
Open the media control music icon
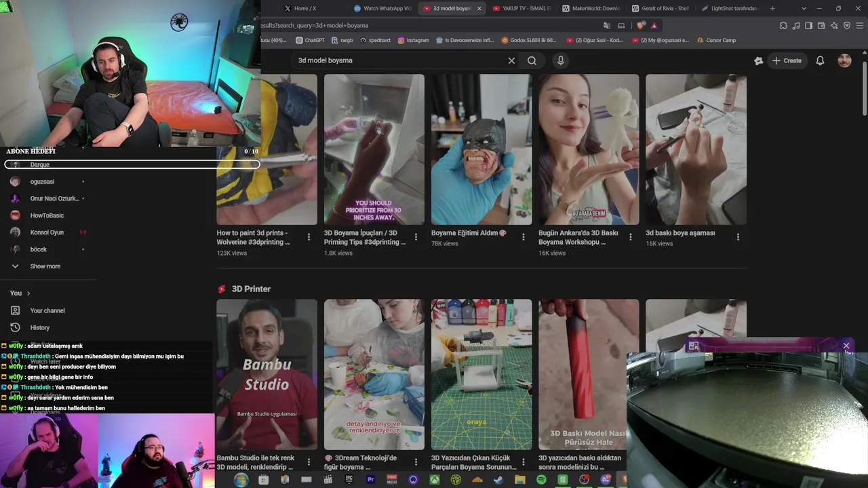tap(796, 26)
